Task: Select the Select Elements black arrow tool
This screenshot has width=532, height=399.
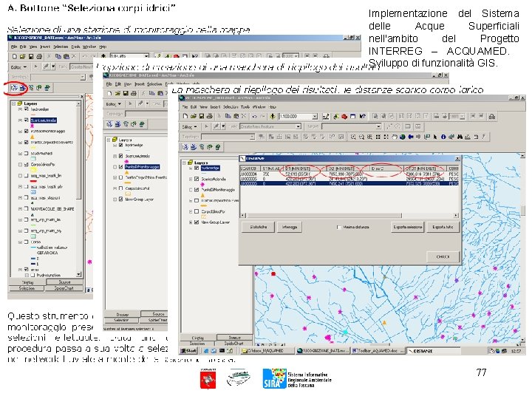Action: click(435, 137)
